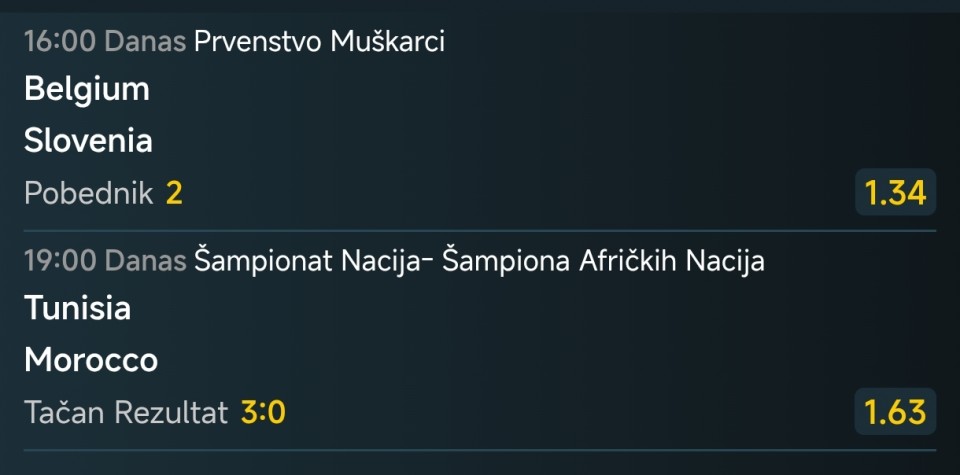Click the Prvenstvo Muškarci league label
The image size is (960, 475).
click(319, 42)
